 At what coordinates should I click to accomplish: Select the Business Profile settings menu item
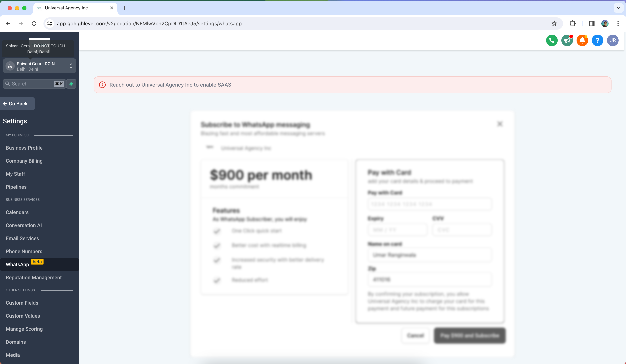pos(24,147)
